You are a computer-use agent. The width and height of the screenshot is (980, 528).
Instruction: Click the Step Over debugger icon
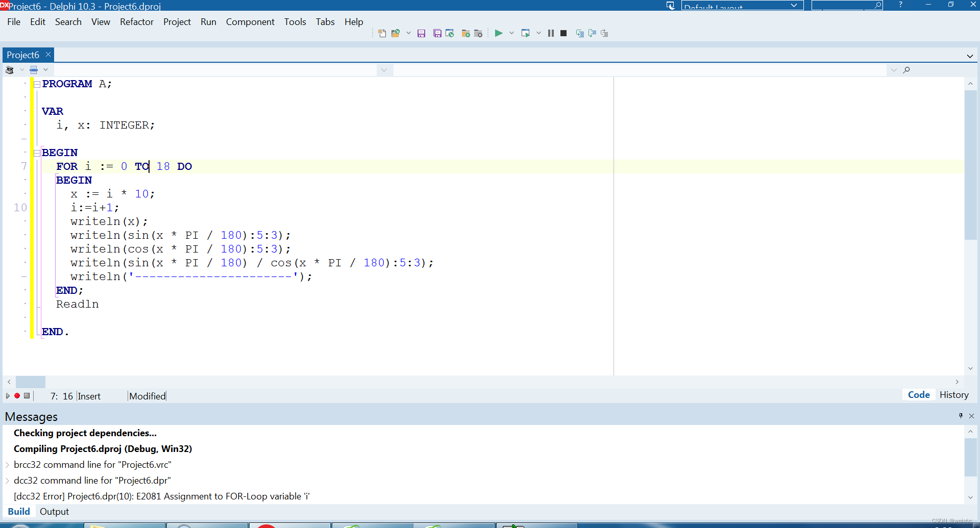[592, 33]
